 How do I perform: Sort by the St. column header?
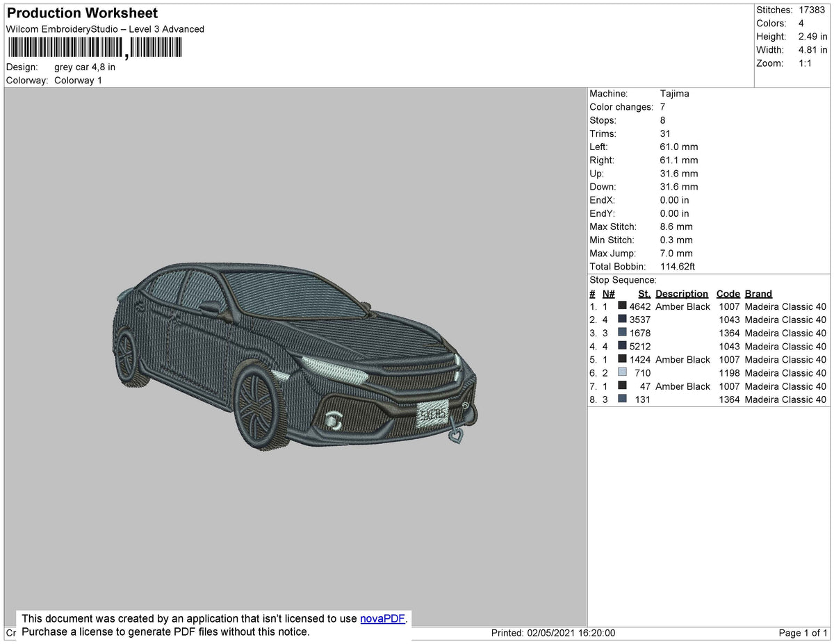click(644, 293)
